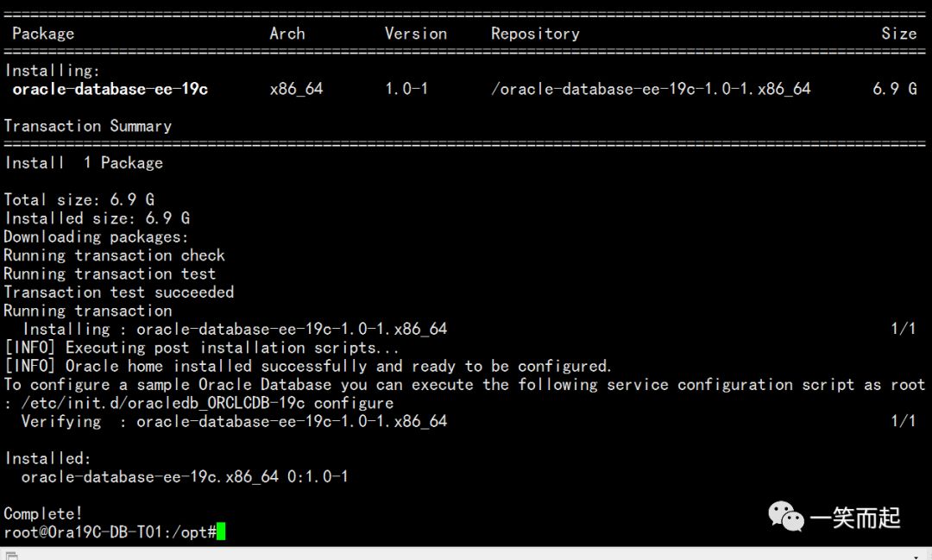
Task: Select the "Installed size: 6.9 G" line
Action: click(97, 218)
